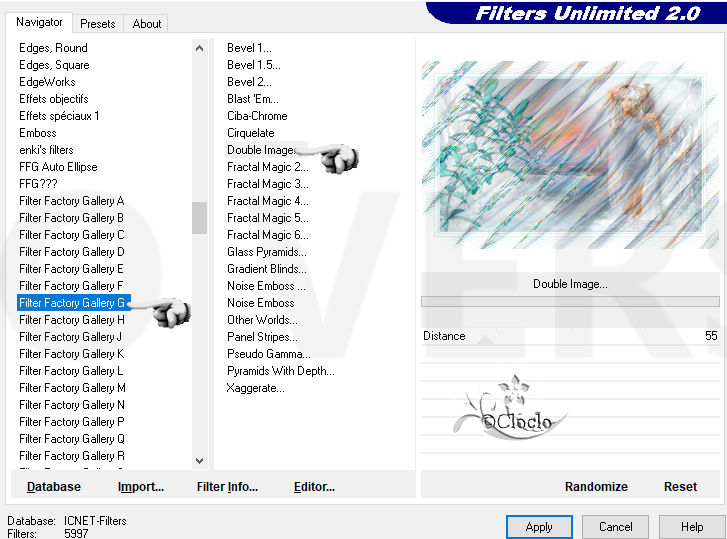This screenshot has width=727, height=539.
Task: Select FFG??? category
Action: [x=38, y=184]
